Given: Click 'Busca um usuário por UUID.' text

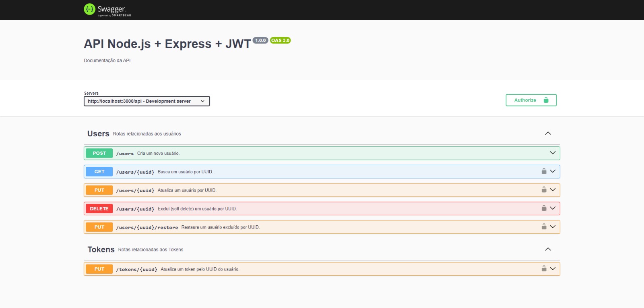Looking at the screenshot, I should pyautogui.click(x=185, y=172).
